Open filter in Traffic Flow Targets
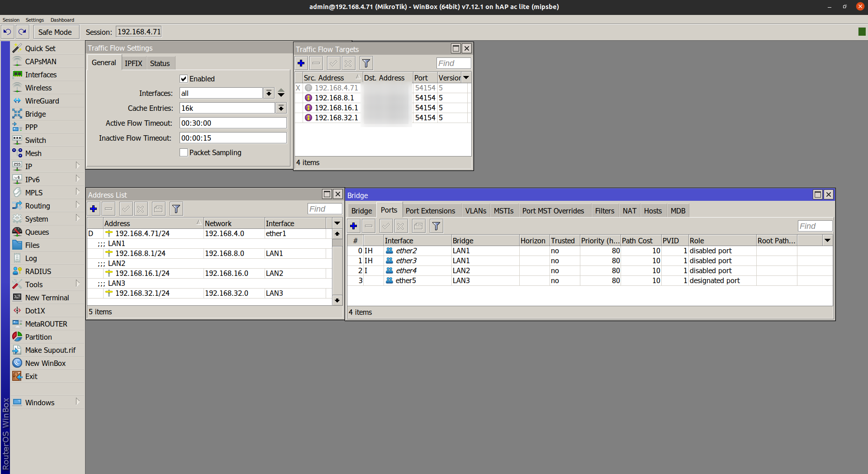This screenshot has height=474, width=868. [x=366, y=63]
